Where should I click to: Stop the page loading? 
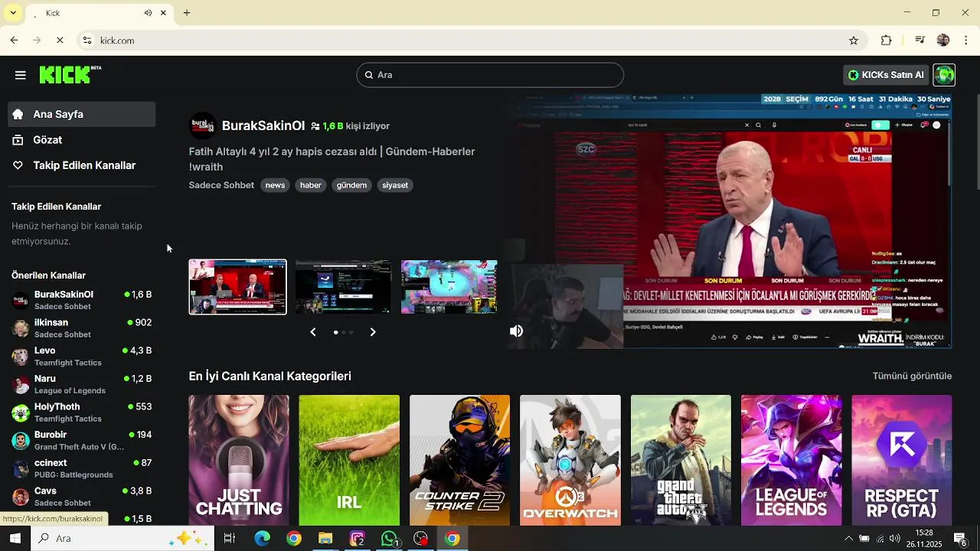pos(60,40)
